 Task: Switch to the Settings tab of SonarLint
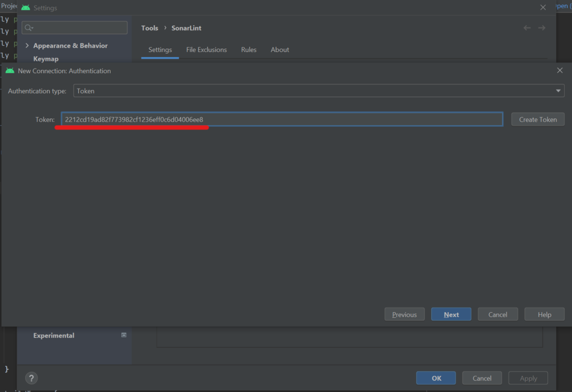[160, 50]
